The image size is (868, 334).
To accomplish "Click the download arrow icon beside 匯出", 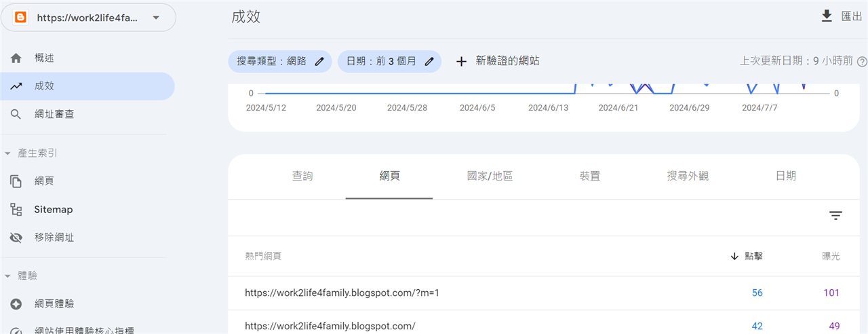I will point(827,16).
